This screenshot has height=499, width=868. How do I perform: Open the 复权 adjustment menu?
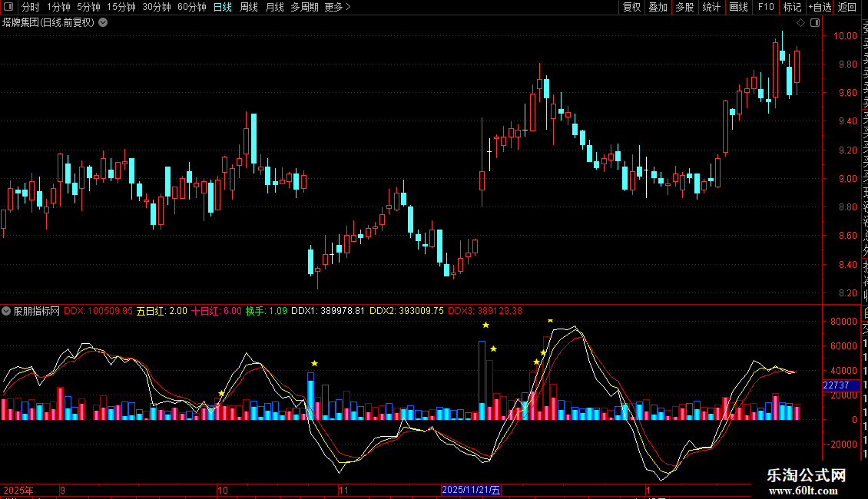pos(631,7)
